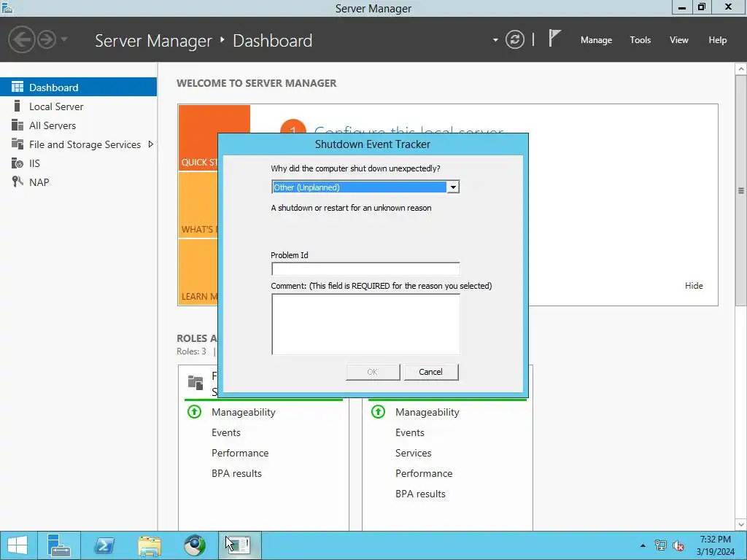747x560 pixels.
Task: Click left tile Manageability status icon
Action: point(194,411)
